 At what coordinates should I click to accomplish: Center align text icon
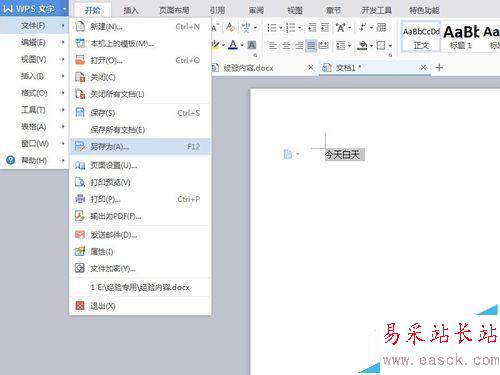[286, 45]
